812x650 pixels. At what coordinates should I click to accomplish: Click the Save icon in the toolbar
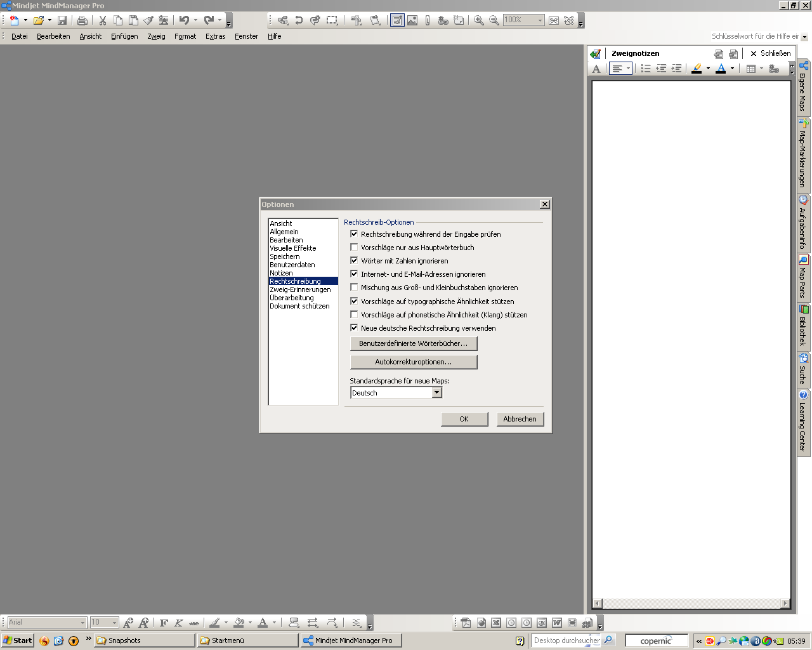pos(62,20)
